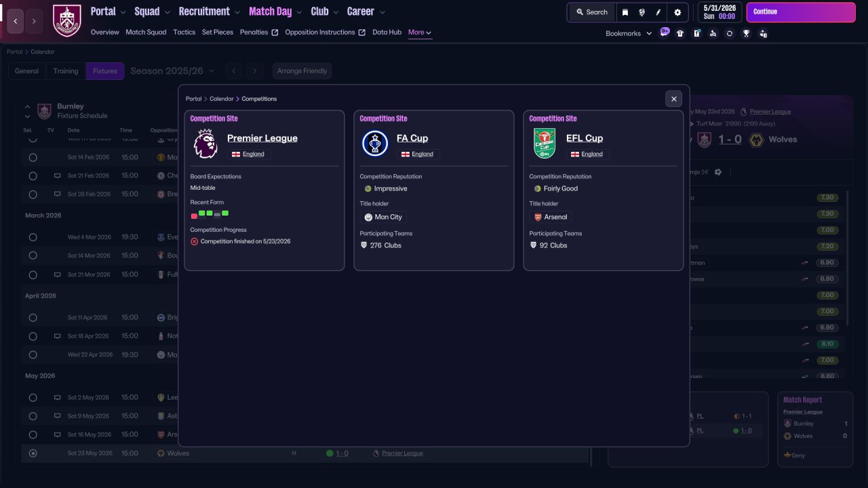
Task: Click the Search field
Action: pyautogui.click(x=592, y=12)
